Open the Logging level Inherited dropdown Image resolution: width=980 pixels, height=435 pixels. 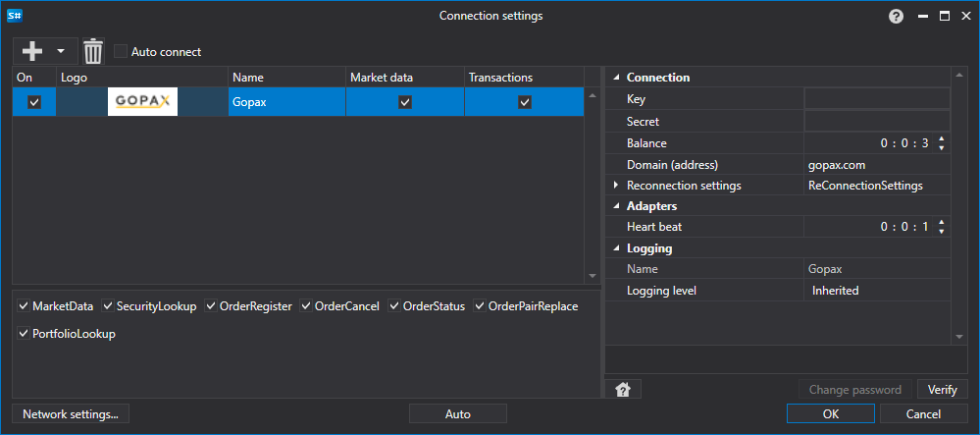[877, 291]
